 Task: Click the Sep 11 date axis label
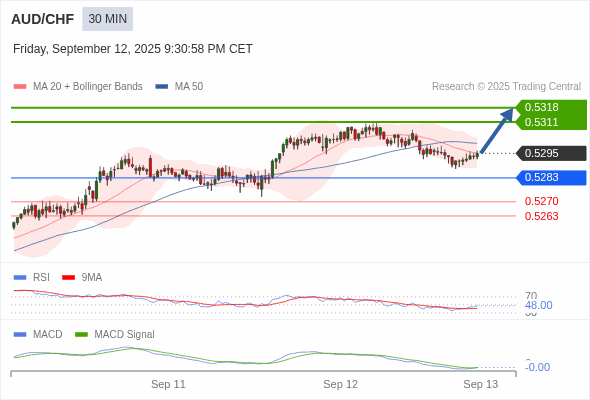pos(168,384)
